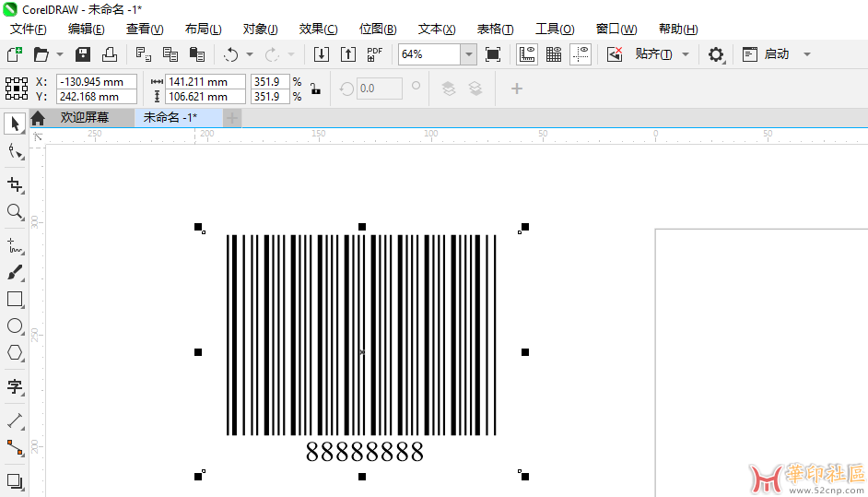Toggle snap off icon with red X
The width and height of the screenshot is (868, 497).
pos(615,54)
